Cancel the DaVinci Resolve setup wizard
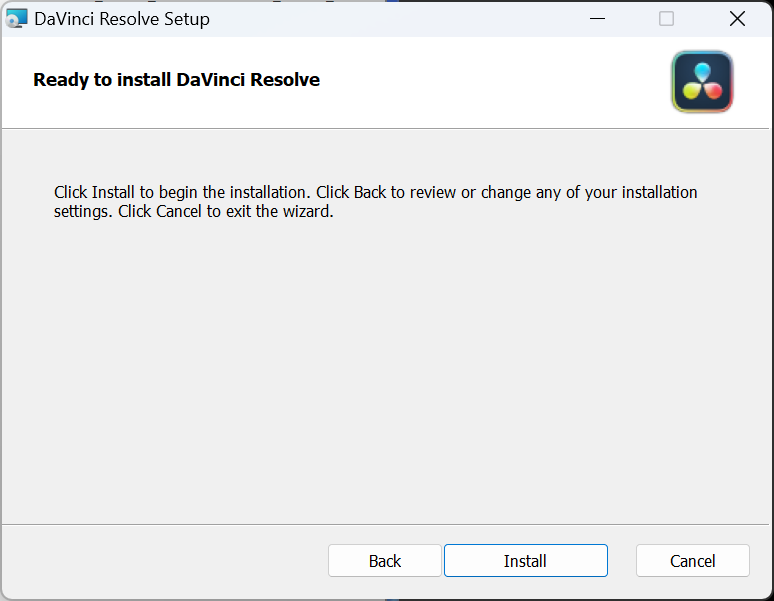The image size is (774, 601). (693, 561)
